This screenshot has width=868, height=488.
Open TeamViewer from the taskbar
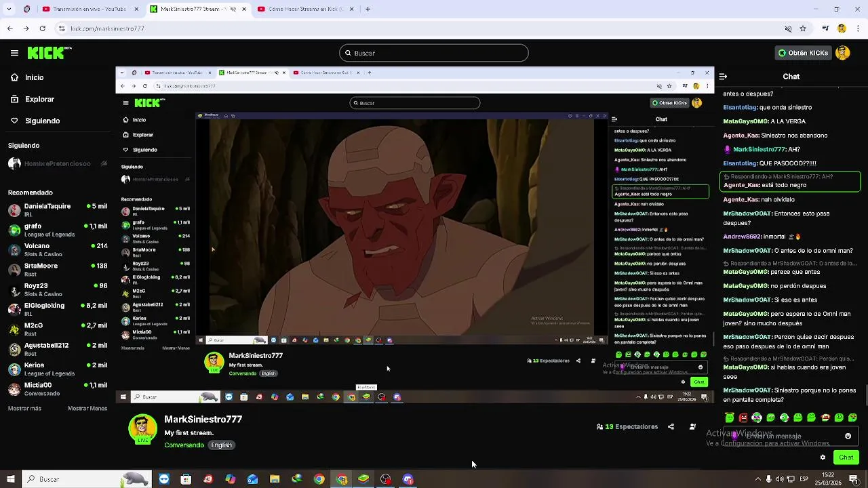coord(164,479)
